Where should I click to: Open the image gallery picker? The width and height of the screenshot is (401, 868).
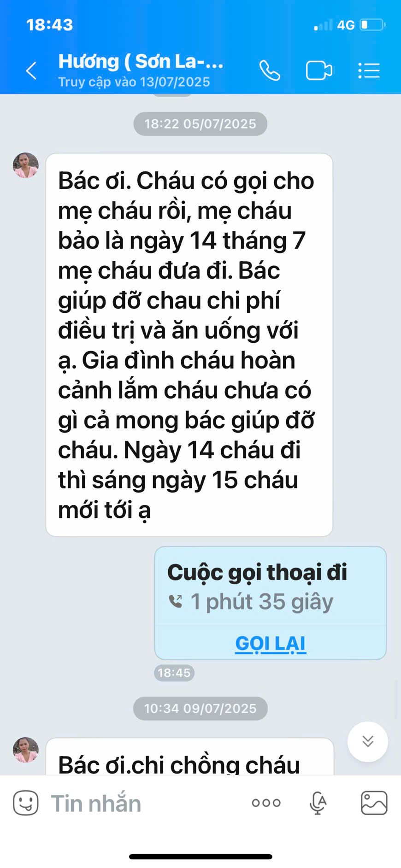(374, 803)
